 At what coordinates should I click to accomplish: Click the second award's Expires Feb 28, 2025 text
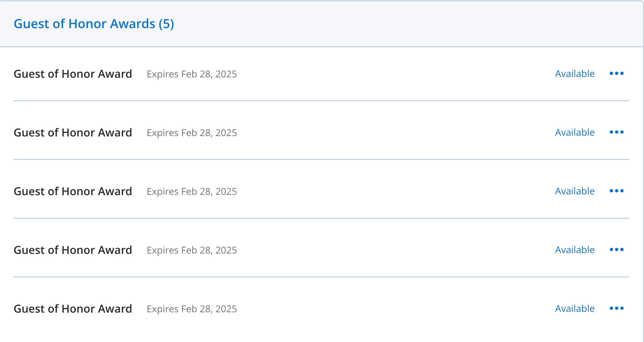192,133
